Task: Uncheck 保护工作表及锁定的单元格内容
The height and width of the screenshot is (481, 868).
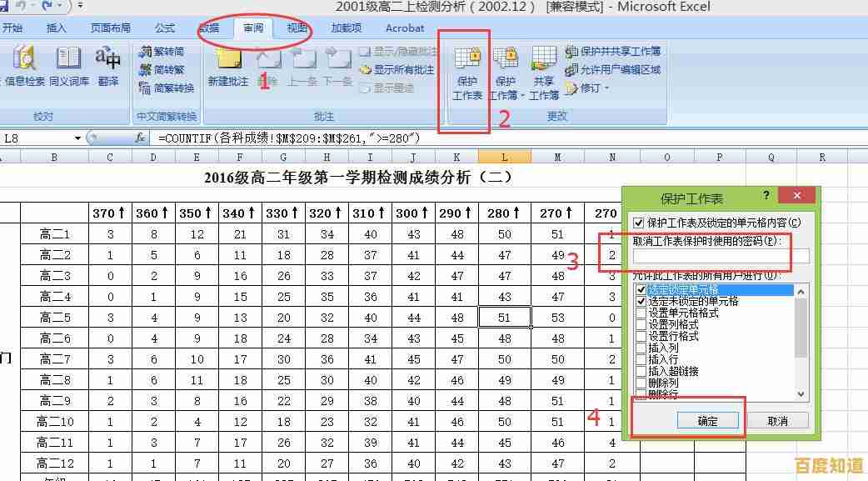Action: [639, 223]
